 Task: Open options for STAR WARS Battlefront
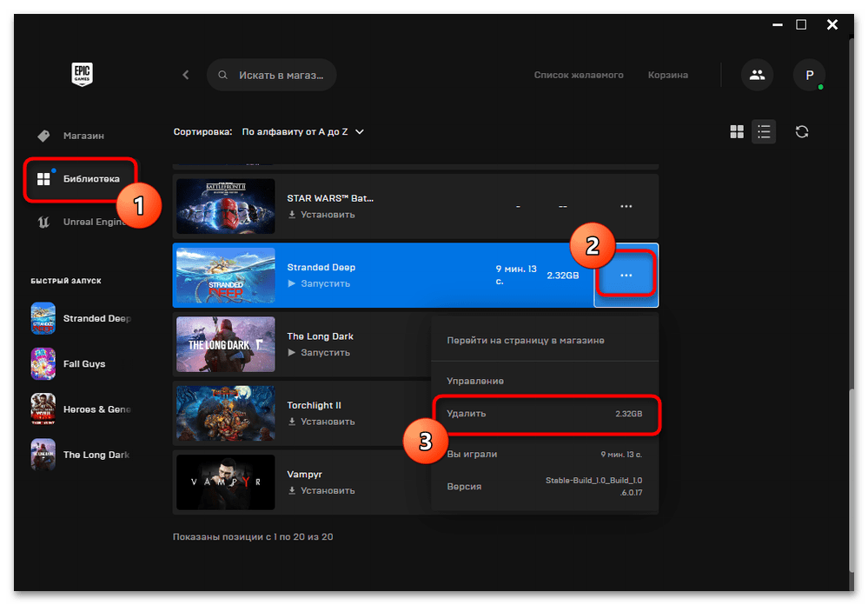pos(626,207)
